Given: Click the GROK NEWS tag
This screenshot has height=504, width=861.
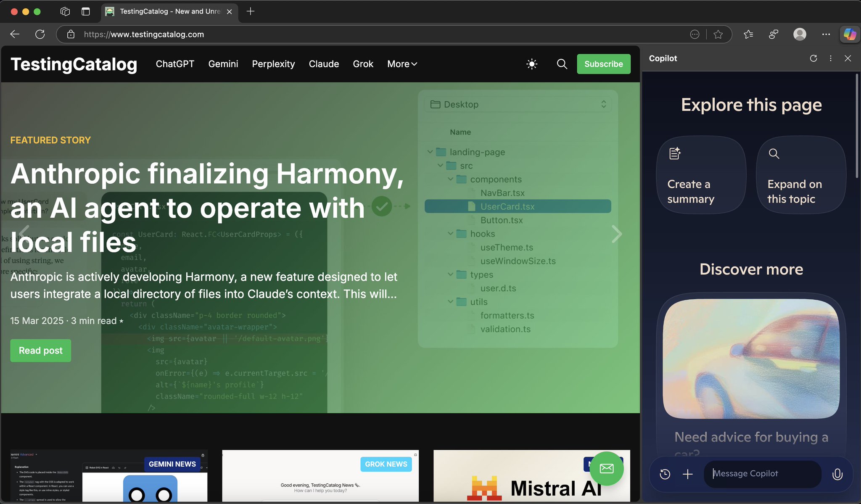Looking at the screenshot, I should coord(386,464).
